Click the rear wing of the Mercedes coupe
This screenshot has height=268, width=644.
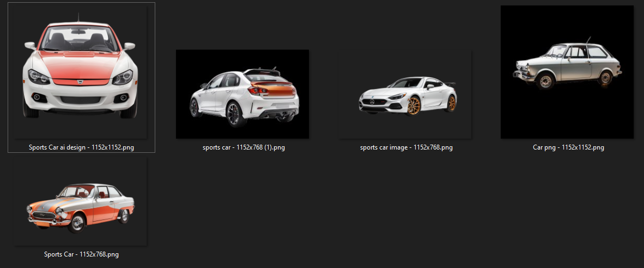[449, 84]
